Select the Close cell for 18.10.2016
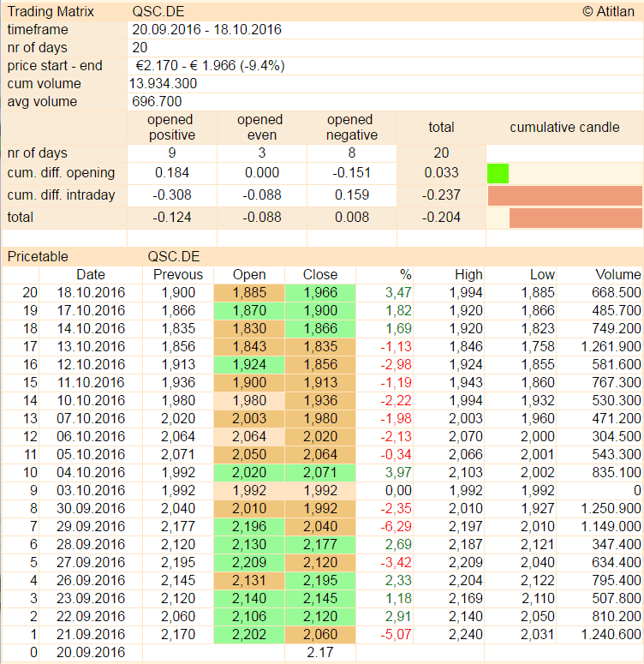The height and width of the screenshot is (664, 644). click(320, 292)
